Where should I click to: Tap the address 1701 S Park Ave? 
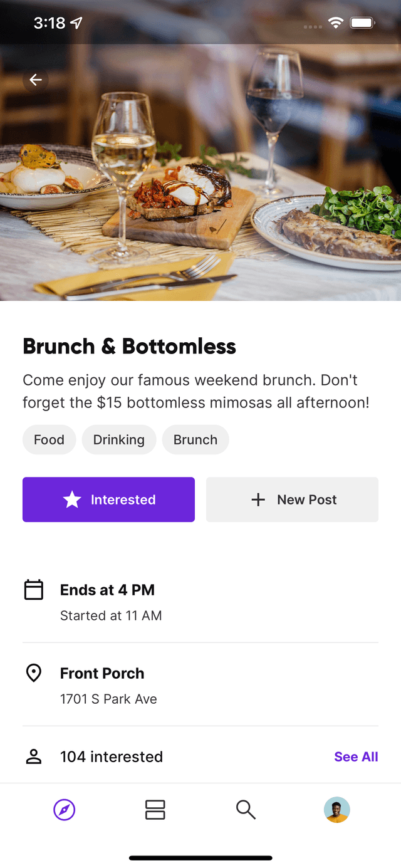(x=108, y=699)
